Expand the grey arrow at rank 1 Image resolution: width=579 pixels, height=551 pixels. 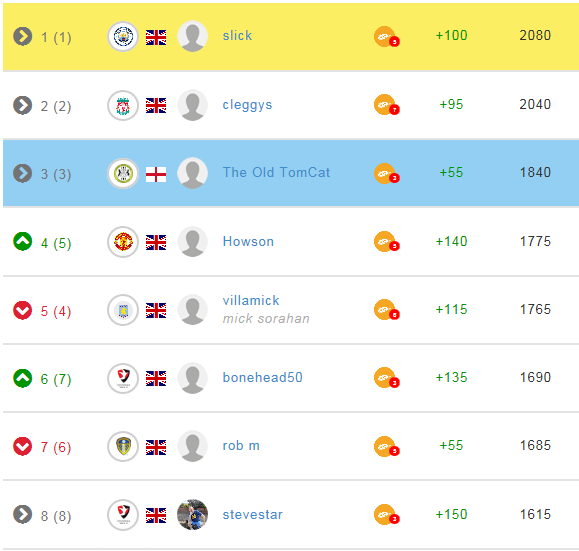tap(23, 36)
